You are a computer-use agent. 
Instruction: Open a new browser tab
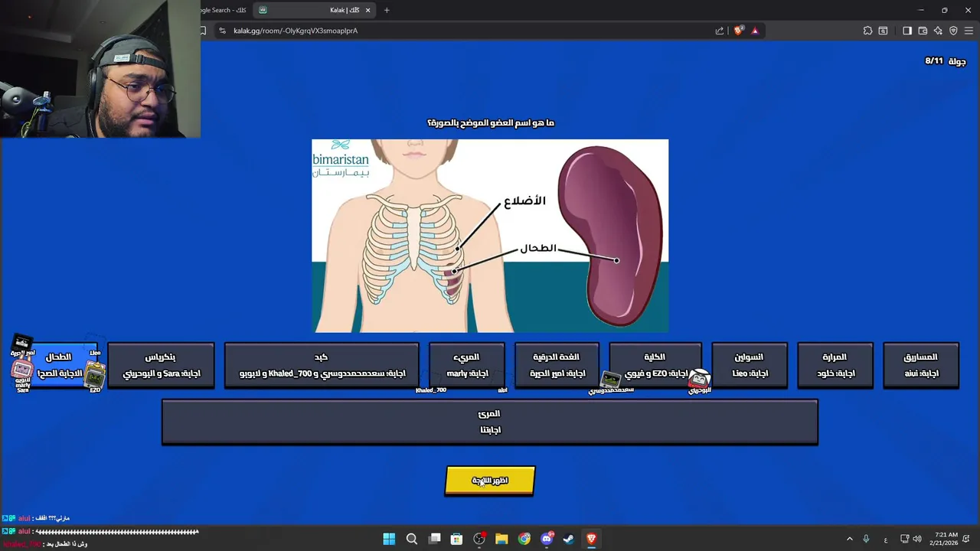click(387, 10)
